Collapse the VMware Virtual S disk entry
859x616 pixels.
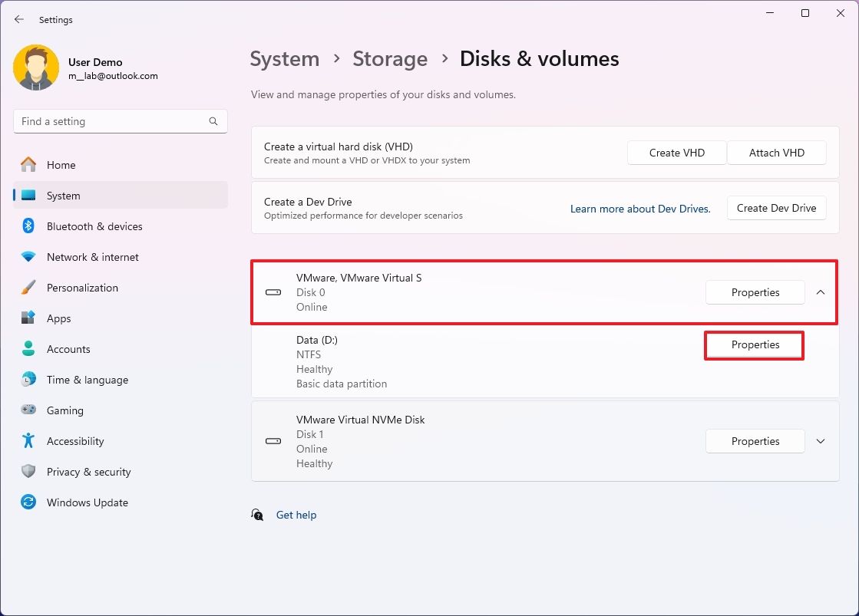(x=821, y=292)
